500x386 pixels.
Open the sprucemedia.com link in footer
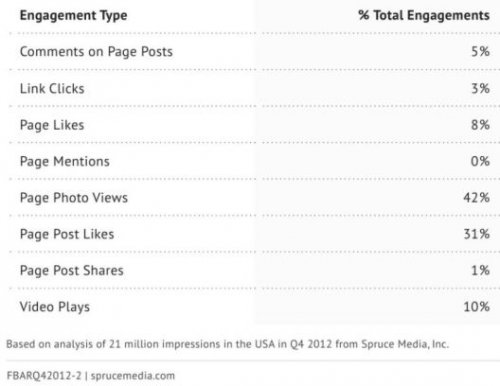tap(133, 376)
